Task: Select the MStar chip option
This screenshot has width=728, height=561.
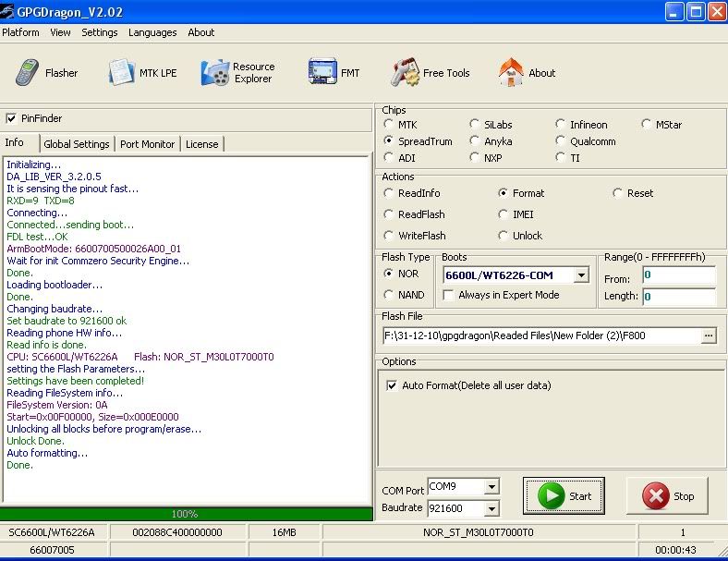Action: [x=646, y=124]
